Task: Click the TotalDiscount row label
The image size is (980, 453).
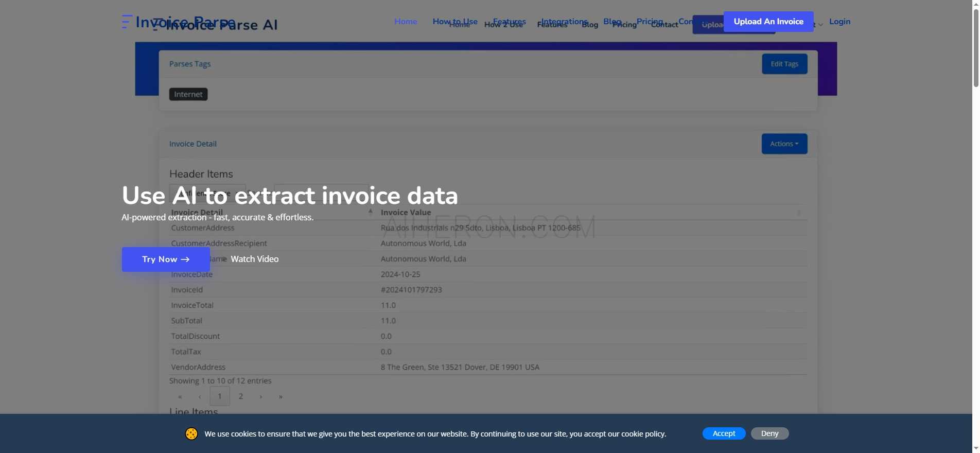Action: coord(195,336)
